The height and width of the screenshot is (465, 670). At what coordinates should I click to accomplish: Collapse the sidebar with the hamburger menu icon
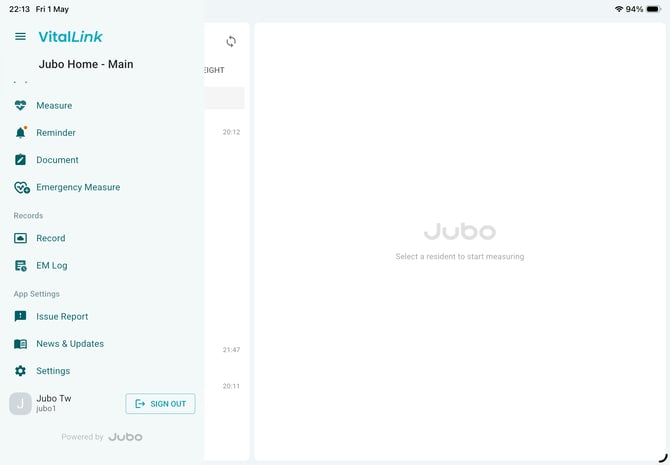(x=20, y=37)
